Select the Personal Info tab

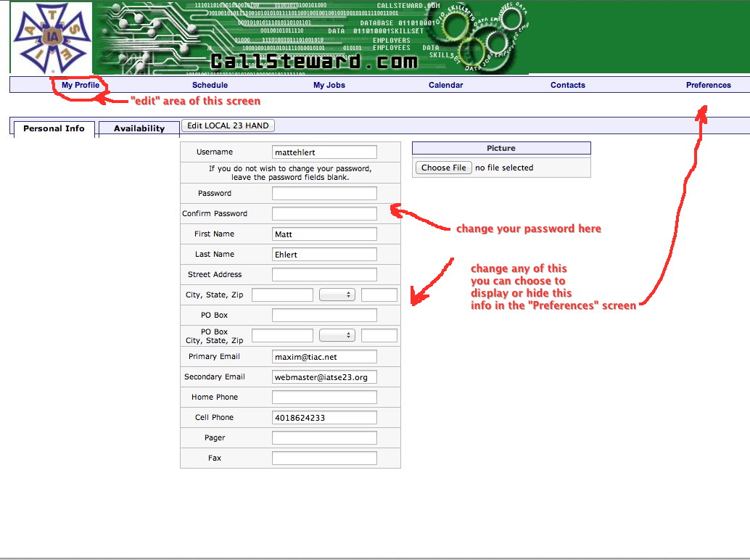point(54,128)
